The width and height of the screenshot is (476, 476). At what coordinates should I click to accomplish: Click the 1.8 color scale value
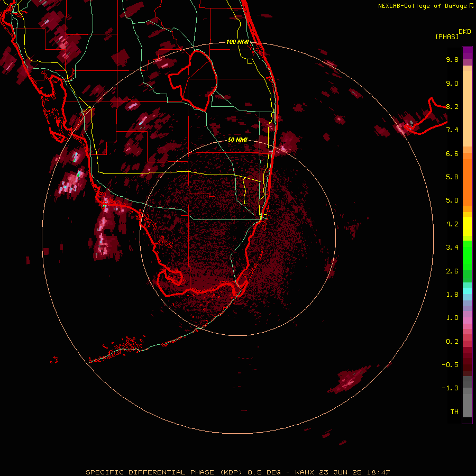[x=452, y=295]
